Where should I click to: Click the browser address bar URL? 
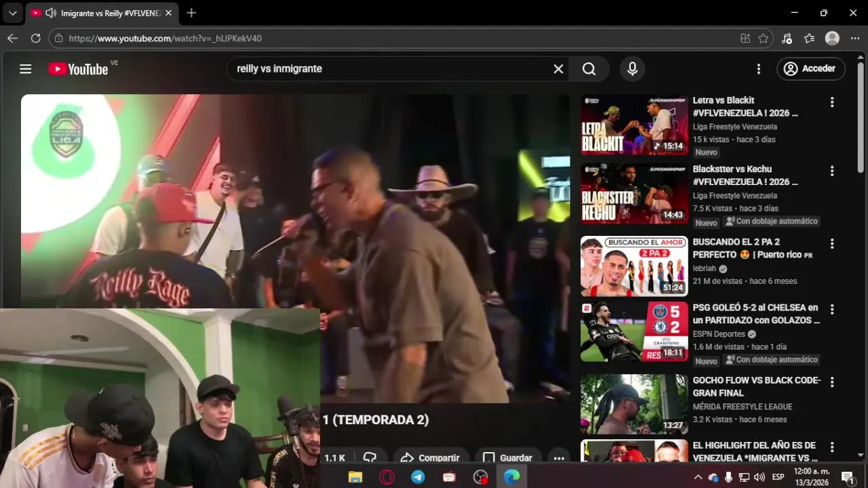pyautogui.click(x=165, y=39)
